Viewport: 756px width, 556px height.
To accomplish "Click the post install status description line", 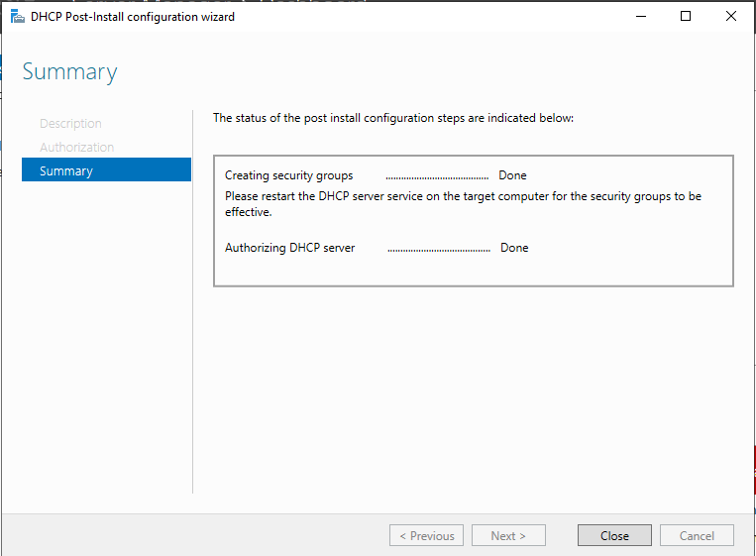I will coord(393,118).
